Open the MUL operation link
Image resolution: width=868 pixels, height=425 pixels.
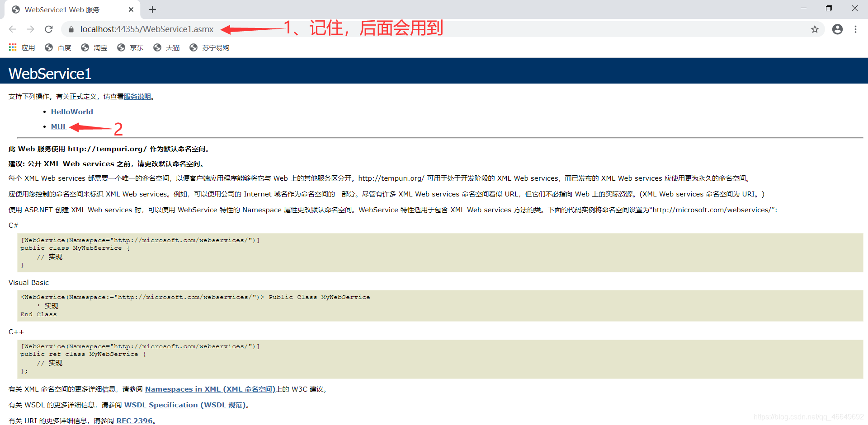(59, 127)
